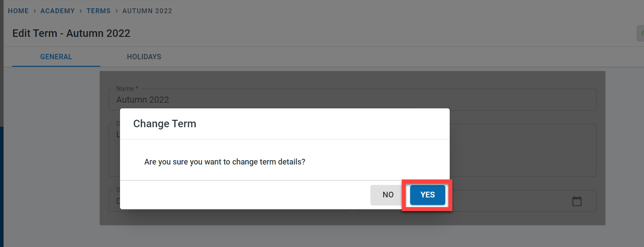Navigate to the TERMS breadcrumb link
The width and height of the screenshot is (644, 247).
coord(98,11)
